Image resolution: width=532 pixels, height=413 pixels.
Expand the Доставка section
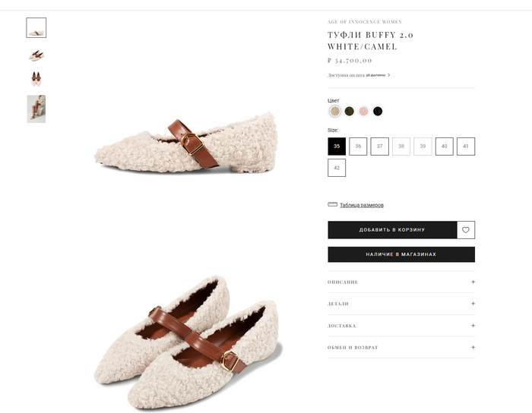401,326
